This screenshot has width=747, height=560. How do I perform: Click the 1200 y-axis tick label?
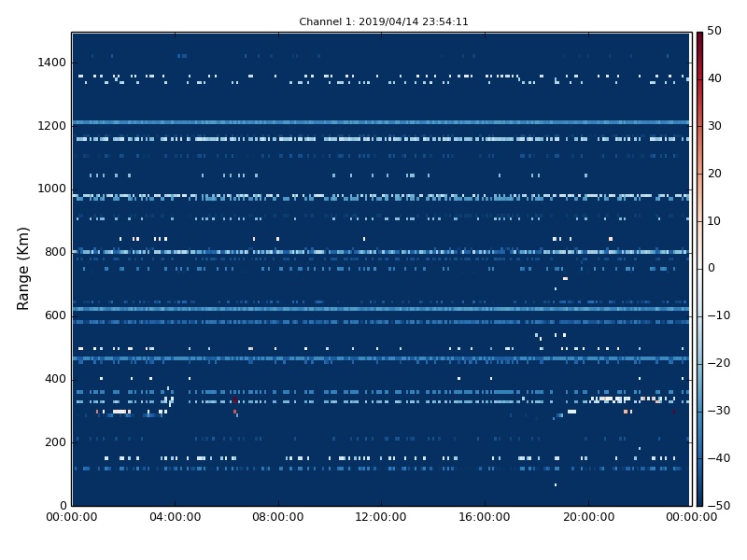tap(51, 126)
